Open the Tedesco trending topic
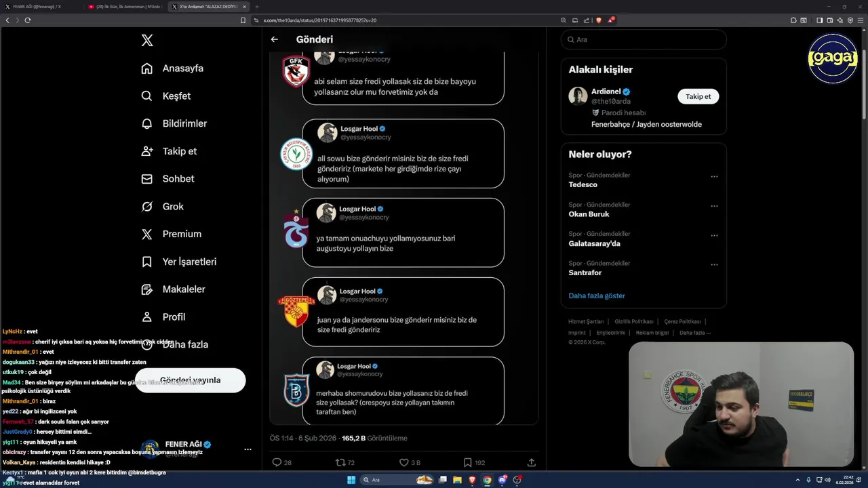Image resolution: width=868 pixels, height=488 pixels. pyautogui.click(x=583, y=184)
